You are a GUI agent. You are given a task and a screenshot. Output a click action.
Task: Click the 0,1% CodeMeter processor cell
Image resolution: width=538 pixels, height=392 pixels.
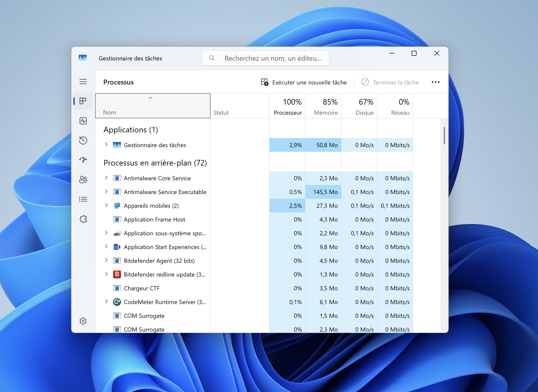pos(287,302)
